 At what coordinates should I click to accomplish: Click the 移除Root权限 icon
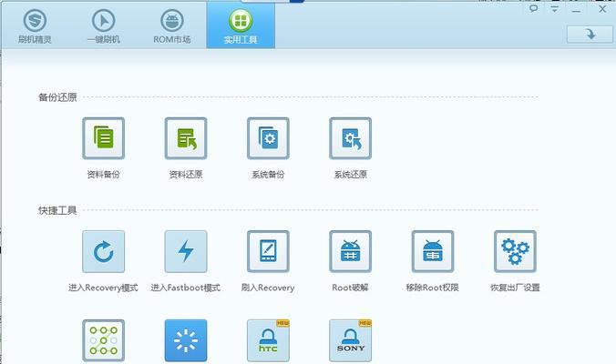433,251
